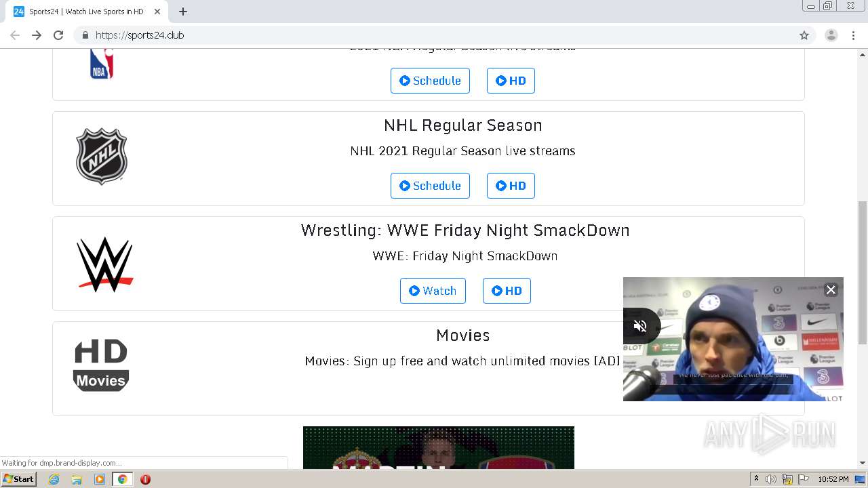Bookmark this page with the star icon

804,35
